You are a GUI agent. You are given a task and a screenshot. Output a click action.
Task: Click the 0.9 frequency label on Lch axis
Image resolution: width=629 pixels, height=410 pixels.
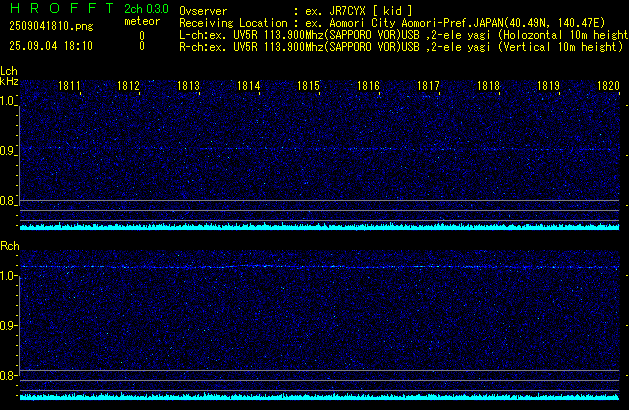point(7,151)
